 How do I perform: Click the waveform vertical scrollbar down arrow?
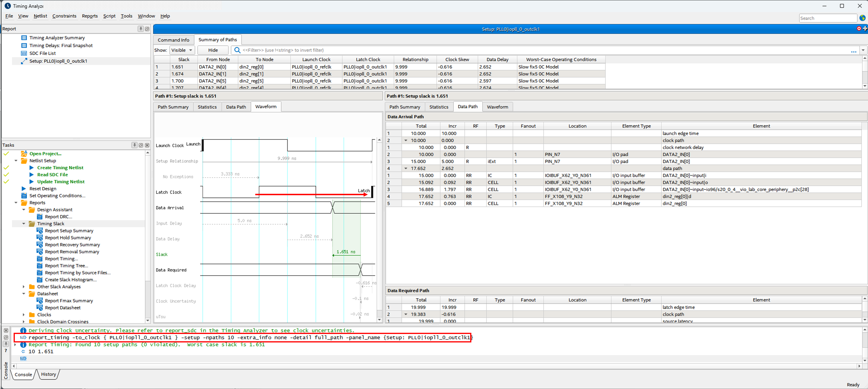point(380,319)
